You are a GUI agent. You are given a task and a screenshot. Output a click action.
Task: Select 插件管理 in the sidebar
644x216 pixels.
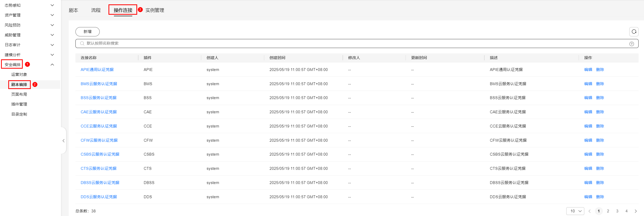pos(19,104)
